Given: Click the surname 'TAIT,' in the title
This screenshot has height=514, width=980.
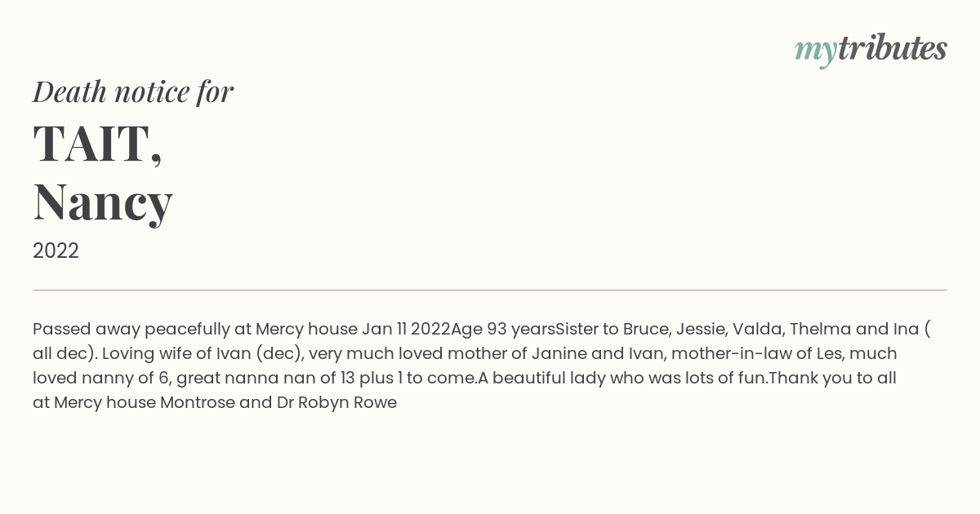Looking at the screenshot, I should click(98, 144).
